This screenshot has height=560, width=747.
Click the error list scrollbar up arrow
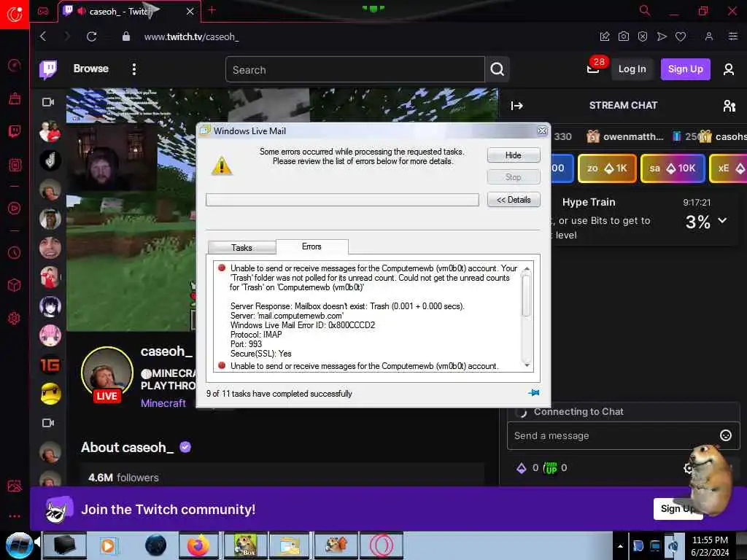[x=527, y=270]
